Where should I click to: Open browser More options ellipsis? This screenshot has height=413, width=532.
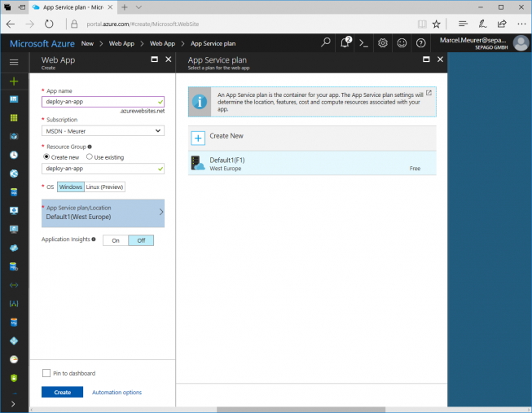click(521, 24)
